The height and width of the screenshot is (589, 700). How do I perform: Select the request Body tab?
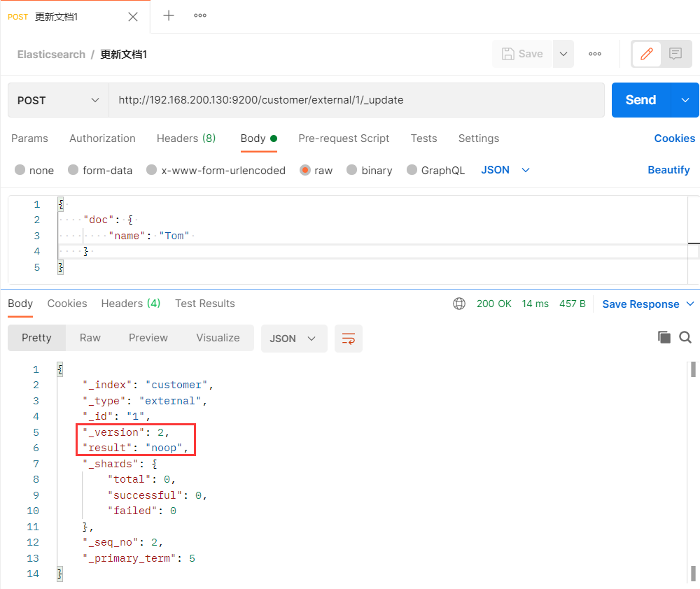(x=259, y=139)
